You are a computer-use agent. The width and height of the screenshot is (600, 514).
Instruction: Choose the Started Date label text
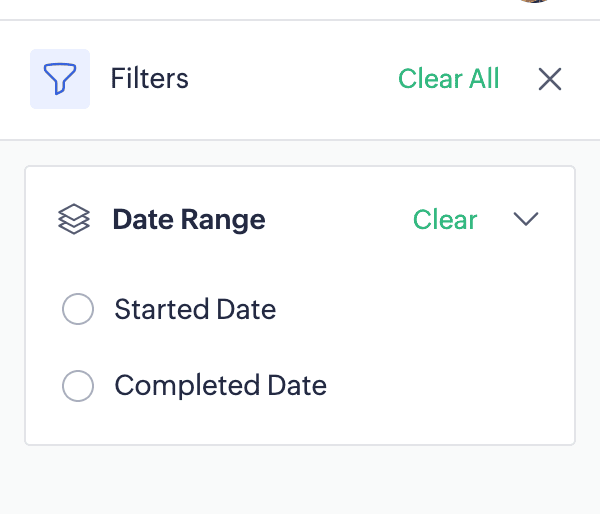195,310
